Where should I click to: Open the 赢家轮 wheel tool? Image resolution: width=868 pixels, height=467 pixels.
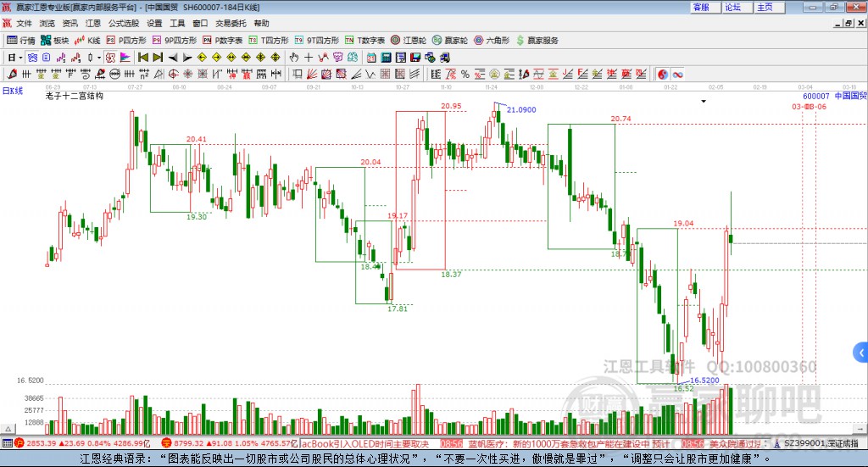(450, 41)
